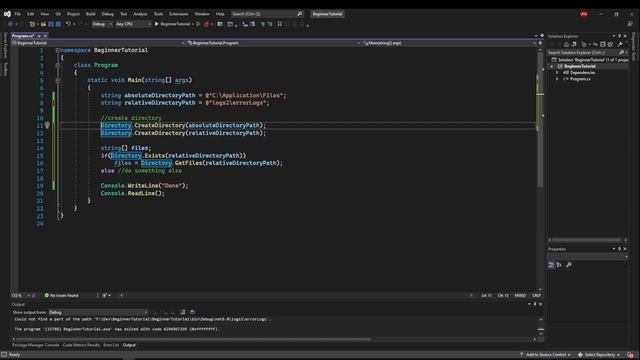
Task: Click Start Without Debugging outline arrow
Action: tap(198, 24)
